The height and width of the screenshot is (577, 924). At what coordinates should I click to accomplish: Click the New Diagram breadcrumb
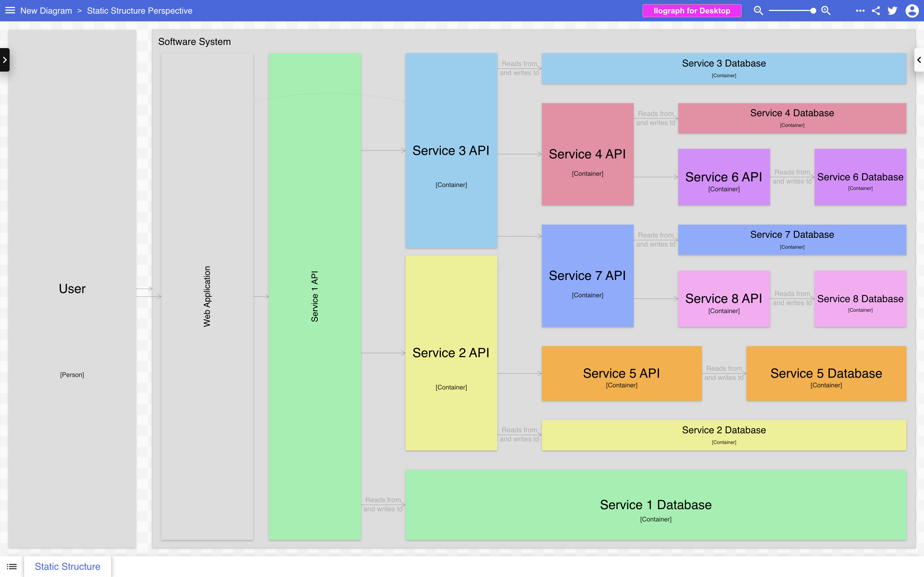coord(46,11)
